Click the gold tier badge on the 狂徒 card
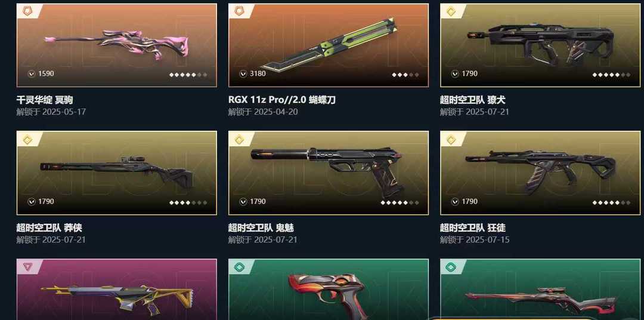Viewport: 644px width, 320px height. (x=451, y=140)
